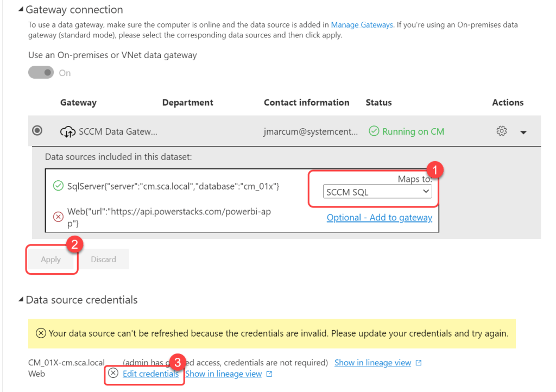Toggle the On-premises or VNet gateway switch
The image size is (556, 392).
click(x=41, y=73)
